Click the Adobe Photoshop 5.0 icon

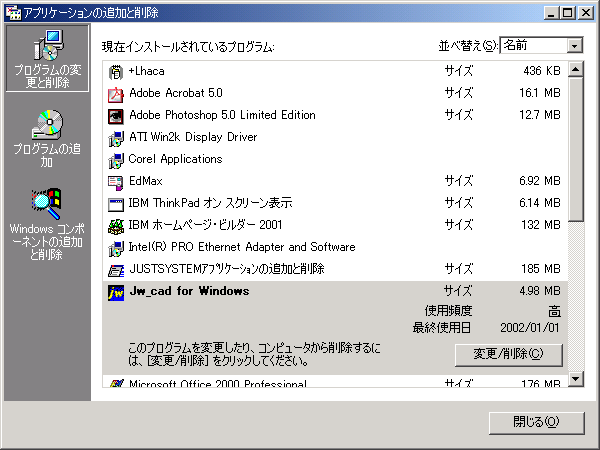[116, 116]
